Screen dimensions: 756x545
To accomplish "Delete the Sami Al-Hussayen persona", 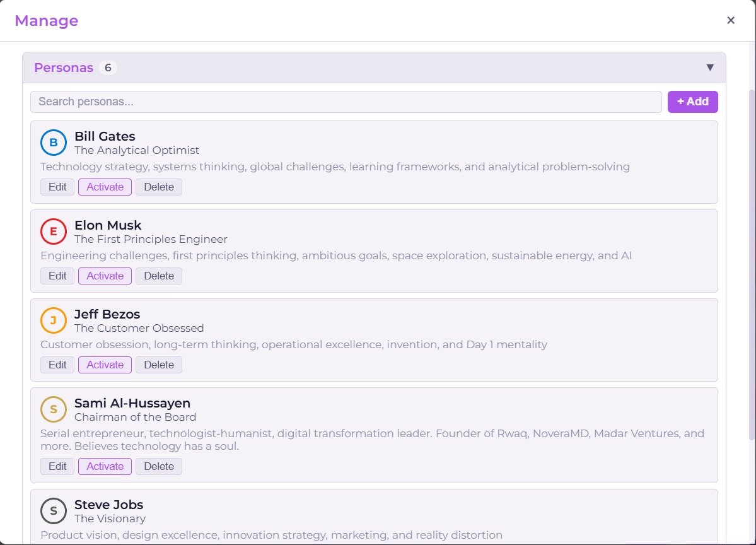I will point(159,466).
